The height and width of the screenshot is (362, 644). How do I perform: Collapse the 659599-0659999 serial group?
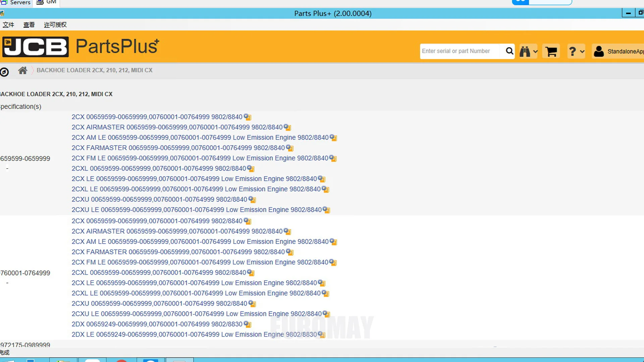[x=7, y=169]
